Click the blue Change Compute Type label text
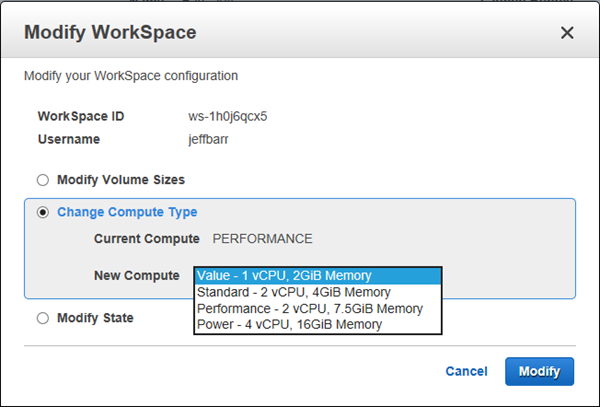Viewport: 600px width, 407px height. pyautogui.click(x=127, y=212)
